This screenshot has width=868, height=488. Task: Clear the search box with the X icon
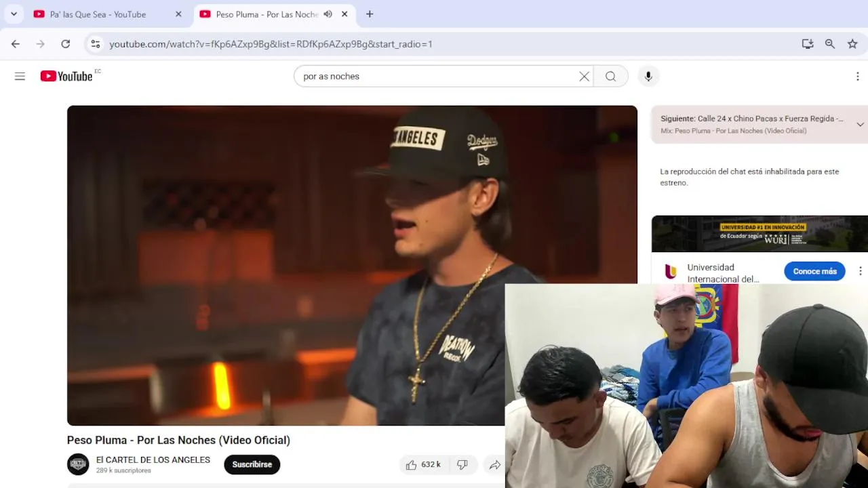[x=584, y=77]
